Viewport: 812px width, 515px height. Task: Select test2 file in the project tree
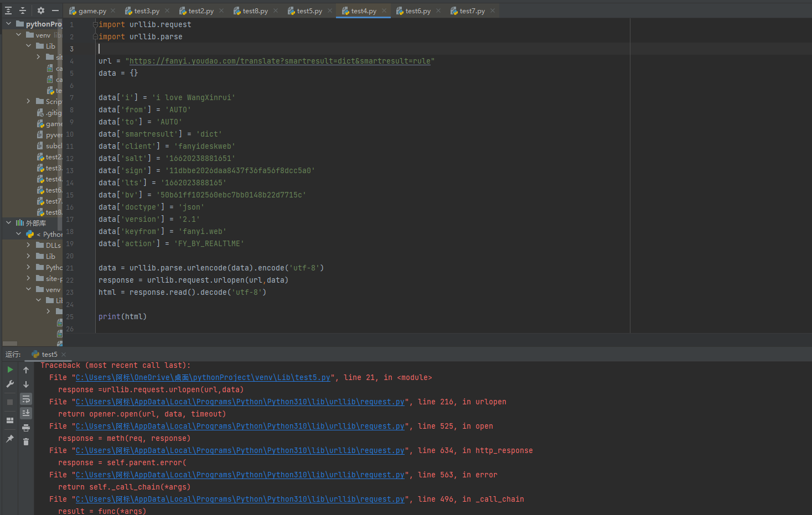tap(49, 157)
